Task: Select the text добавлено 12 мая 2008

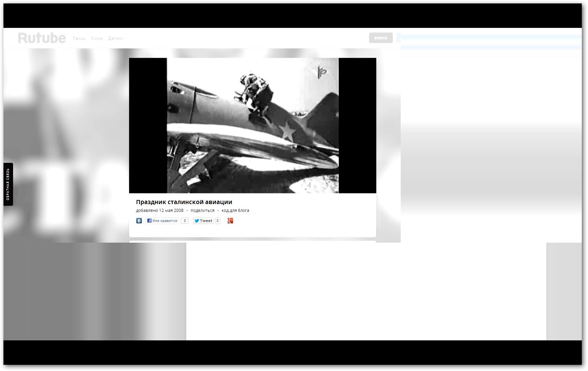Action: [x=160, y=211]
